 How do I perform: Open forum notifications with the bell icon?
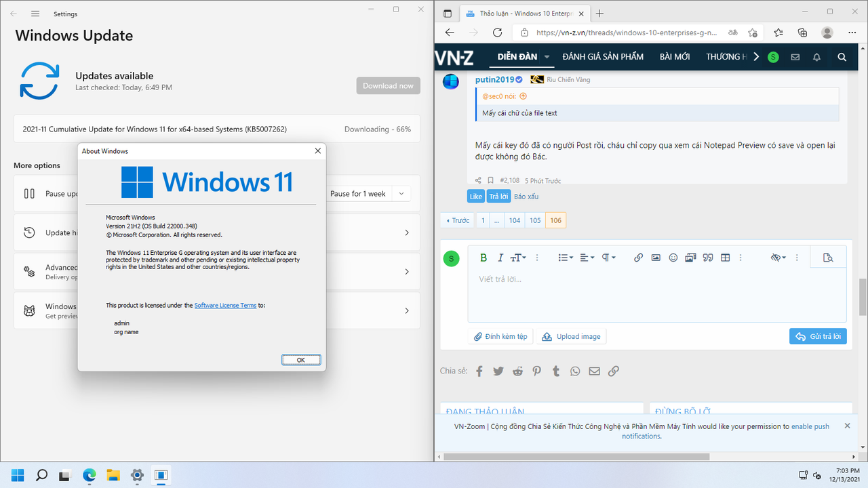pyautogui.click(x=816, y=57)
